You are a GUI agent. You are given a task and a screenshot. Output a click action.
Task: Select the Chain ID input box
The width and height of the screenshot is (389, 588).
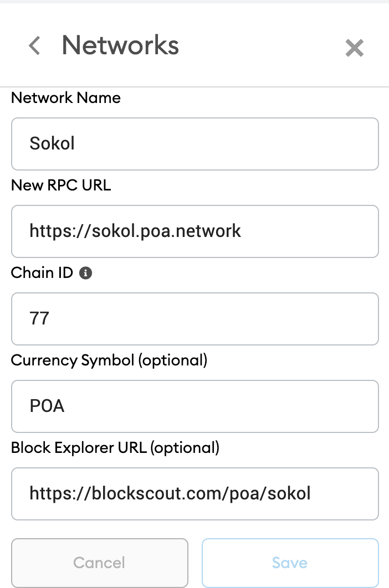[194, 319]
